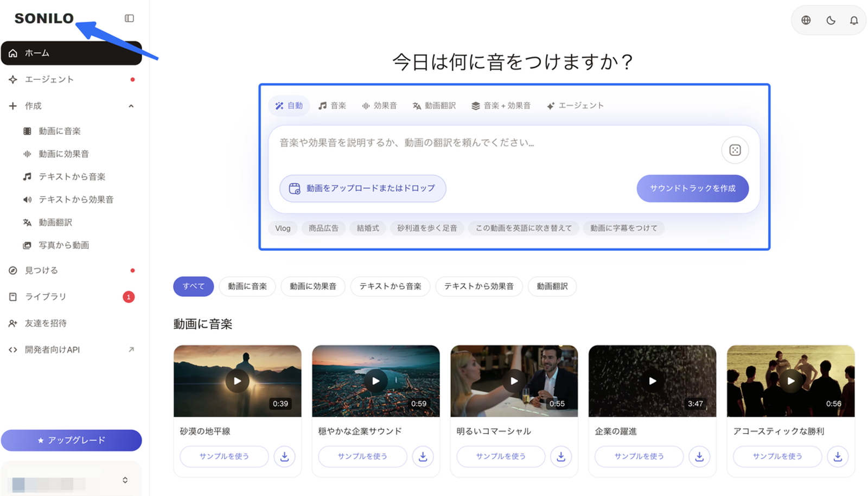Select the 動画翻訳 mode tab
868x496 pixels.
[x=434, y=106]
